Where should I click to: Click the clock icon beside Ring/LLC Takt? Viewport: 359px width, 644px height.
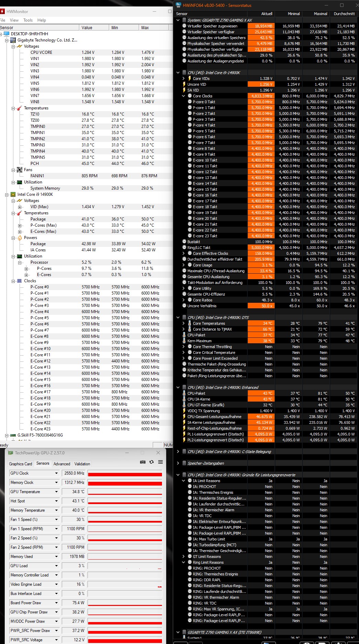(x=184, y=248)
